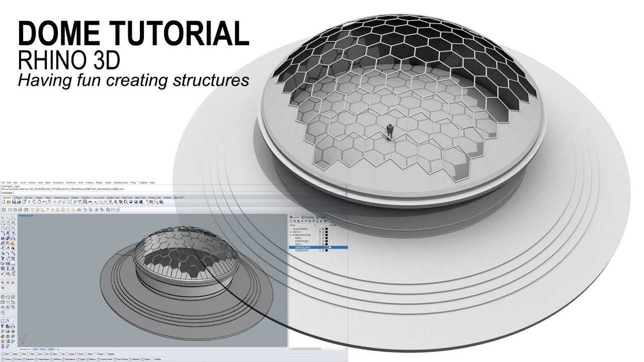Click the layer filter funnel icon
Image resolution: width=644 pixels, height=362 pixels.
coord(313,221)
